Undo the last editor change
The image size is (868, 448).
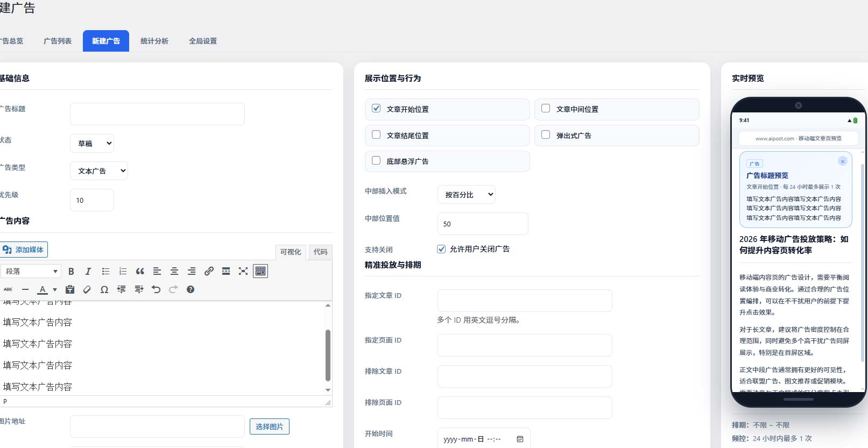[x=156, y=289]
